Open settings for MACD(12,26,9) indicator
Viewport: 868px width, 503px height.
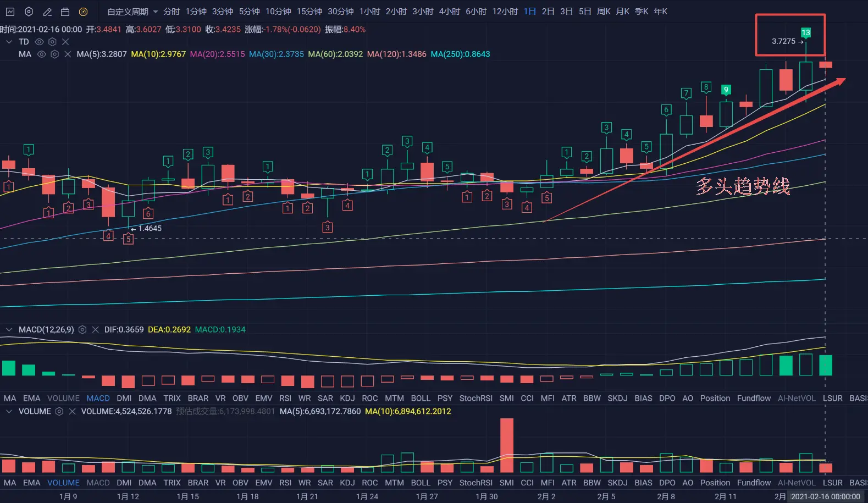82,330
